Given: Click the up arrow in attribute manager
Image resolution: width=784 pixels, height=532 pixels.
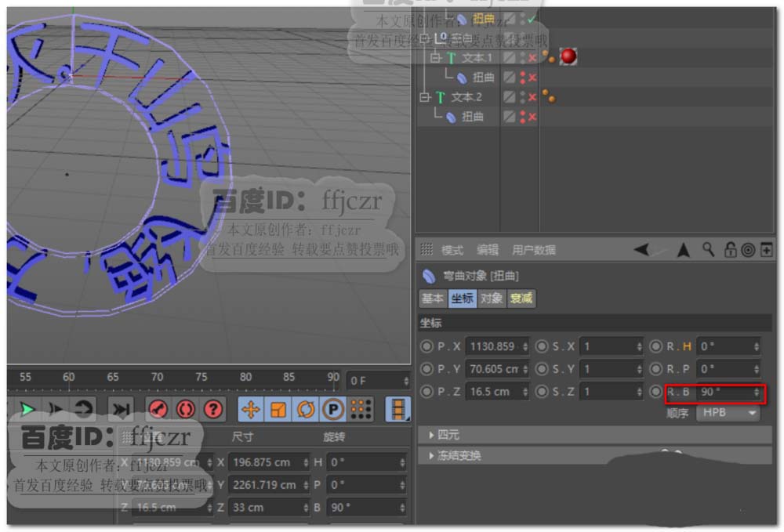Looking at the screenshot, I should [x=683, y=249].
